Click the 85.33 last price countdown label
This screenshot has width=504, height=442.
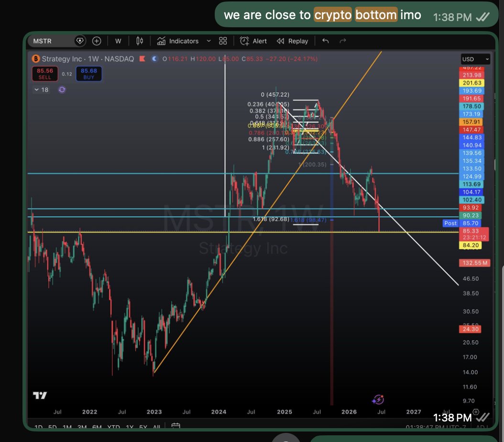(474, 234)
